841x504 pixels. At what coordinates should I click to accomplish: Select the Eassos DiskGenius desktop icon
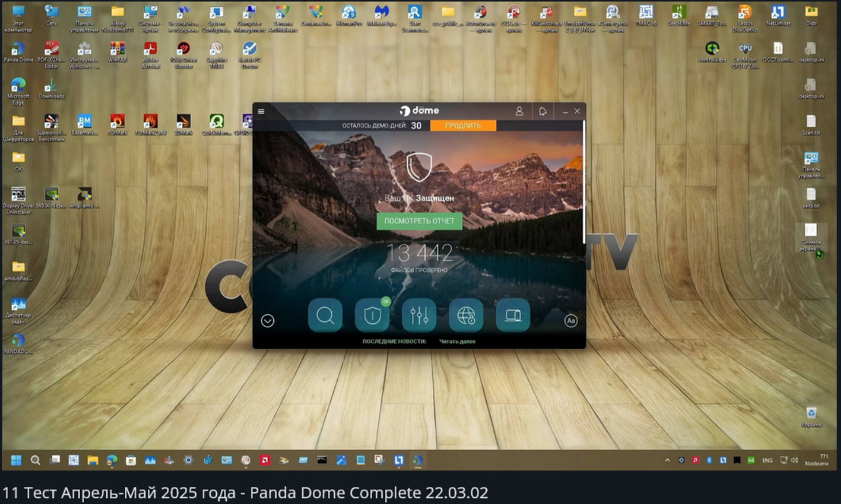pyautogui.click(x=745, y=18)
